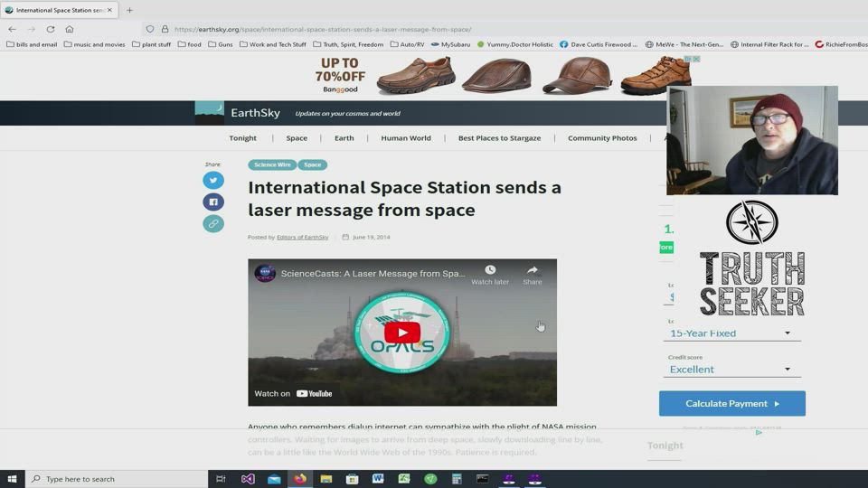Copy article link using chain icon
Image resolution: width=868 pixels, height=488 pixels.
213,223
